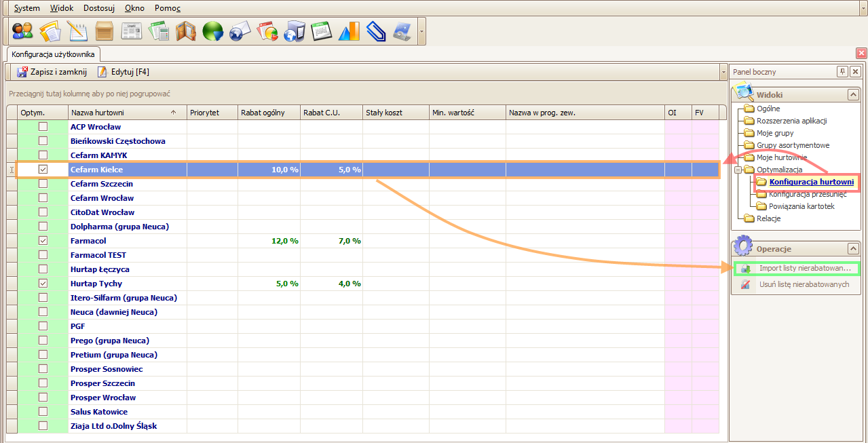The width and height of the screenshot is (868, 443).
Task: Enable optimization checkbox for ACP Wrocław
Action: [x=43, y=127]
